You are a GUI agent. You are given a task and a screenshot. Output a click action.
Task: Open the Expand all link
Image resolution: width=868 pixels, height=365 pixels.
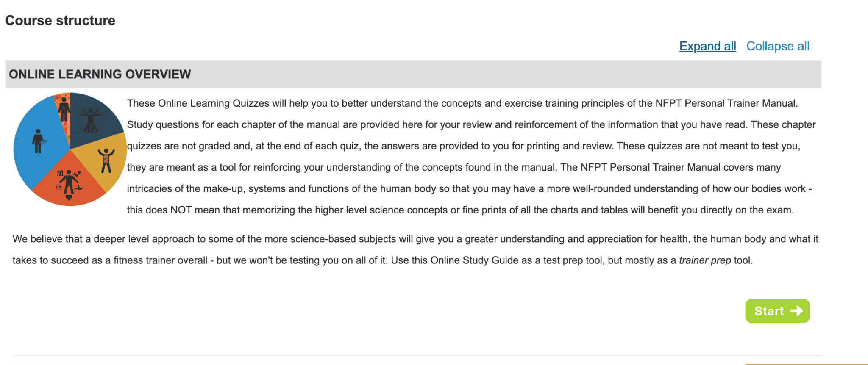click(x=707, y=46)
